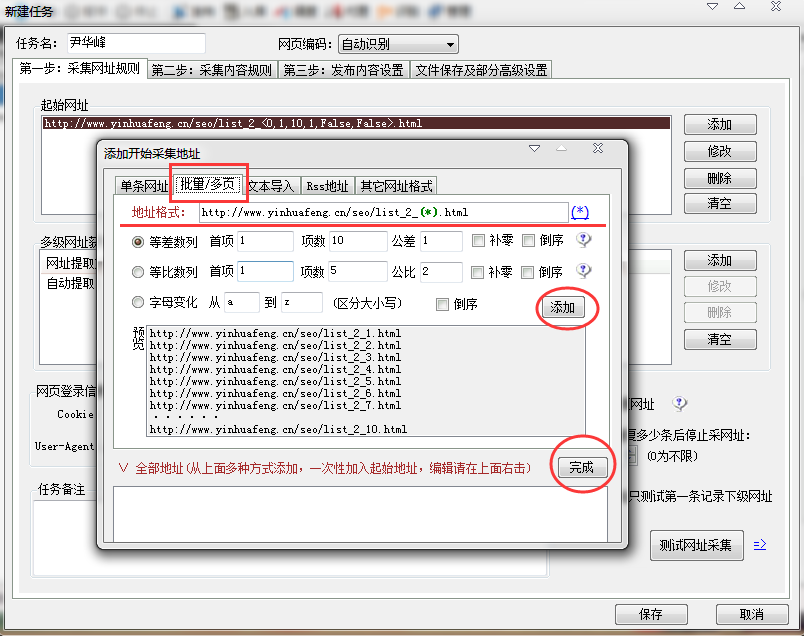Open the Rss地址 tab

(x=327, y=186)
